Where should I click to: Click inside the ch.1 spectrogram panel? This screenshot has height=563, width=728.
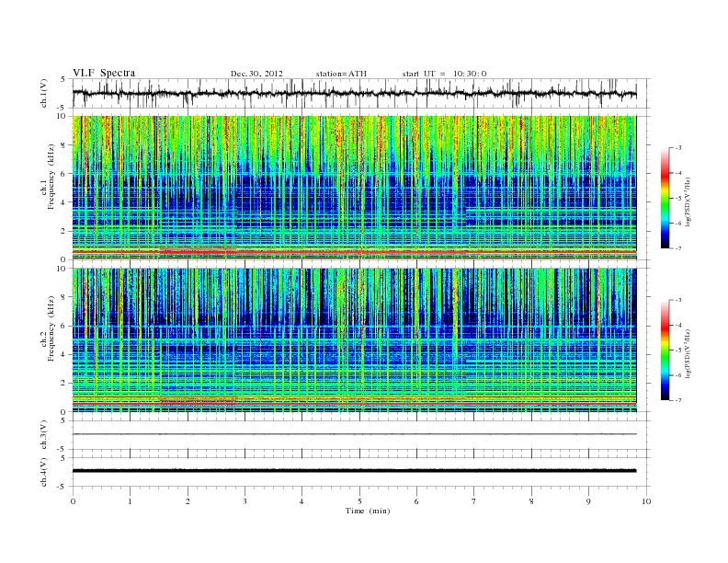[354, 188]
